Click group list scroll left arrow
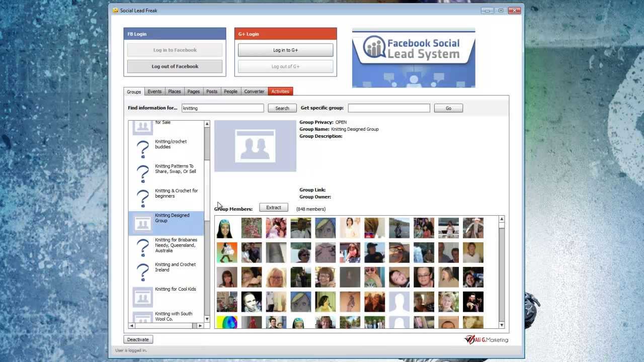Viewport: 644px width, 362px height. point(132,326)
